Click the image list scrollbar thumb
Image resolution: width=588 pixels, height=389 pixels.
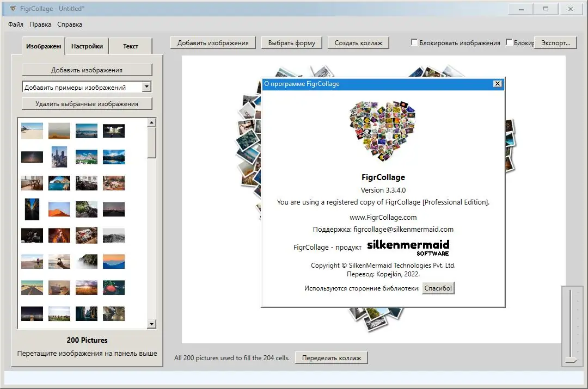(151, 143)
